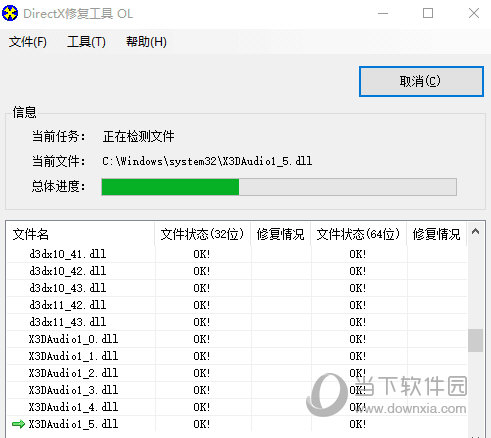
Task: Click 64-bit OK! status of d3dx10_42.dll
Action: (x=358, y=272)
